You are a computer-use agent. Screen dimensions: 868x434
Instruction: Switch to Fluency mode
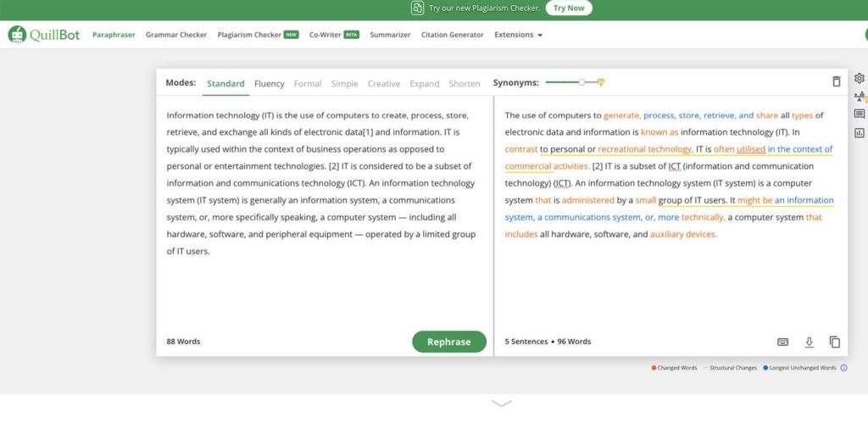[269, 84]
